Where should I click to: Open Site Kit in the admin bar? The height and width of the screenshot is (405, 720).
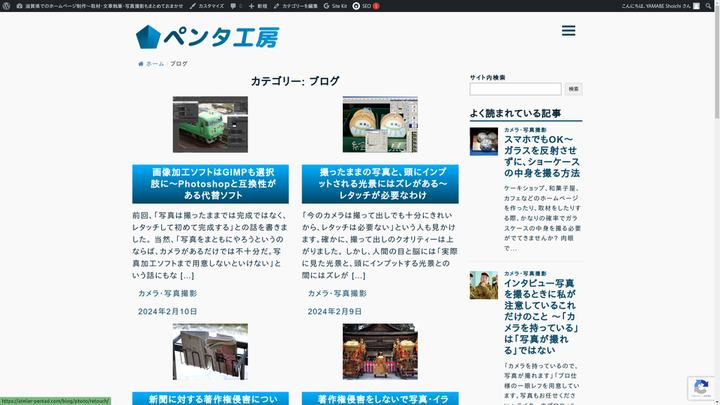point(335,6)
